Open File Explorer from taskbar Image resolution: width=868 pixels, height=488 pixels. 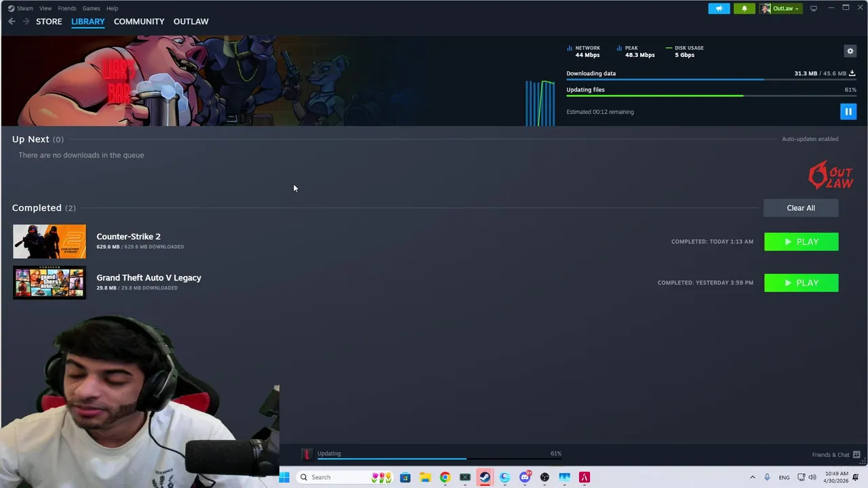click(425, 477)
